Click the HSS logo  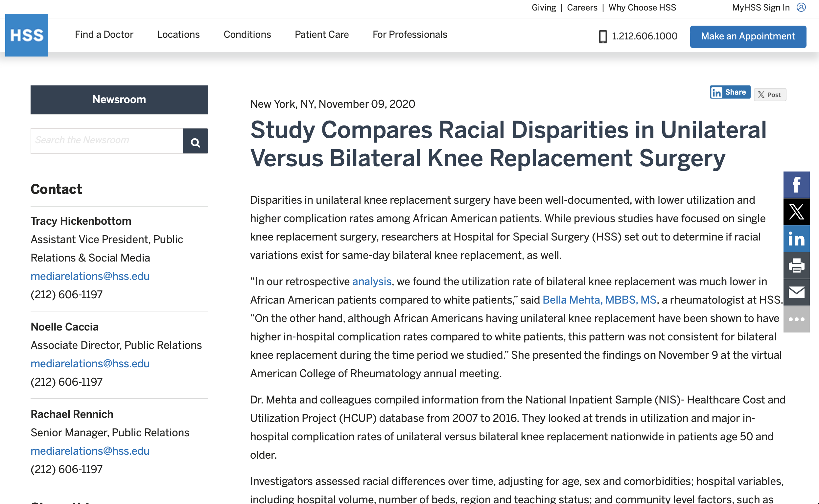(x=26, y=35)
